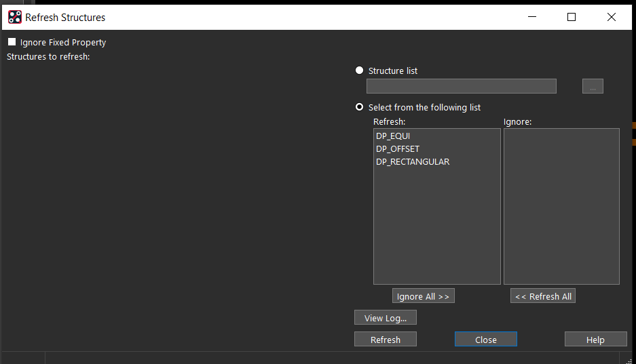636x364 pixels.
Task: Click the Refresh button at the bottom
Action: coord(385,340)
